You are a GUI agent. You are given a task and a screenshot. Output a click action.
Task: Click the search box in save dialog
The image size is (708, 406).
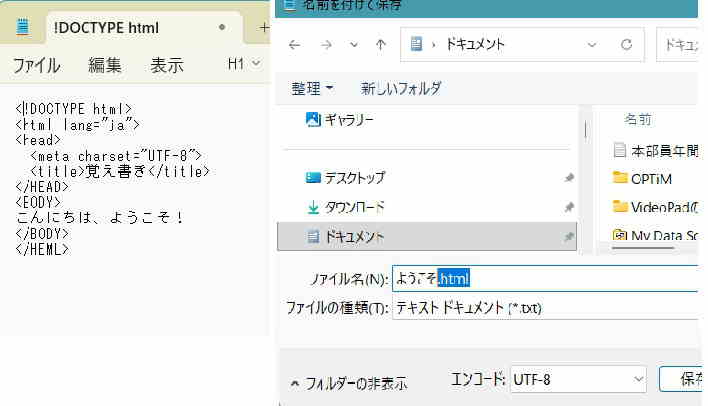point(677,44)
